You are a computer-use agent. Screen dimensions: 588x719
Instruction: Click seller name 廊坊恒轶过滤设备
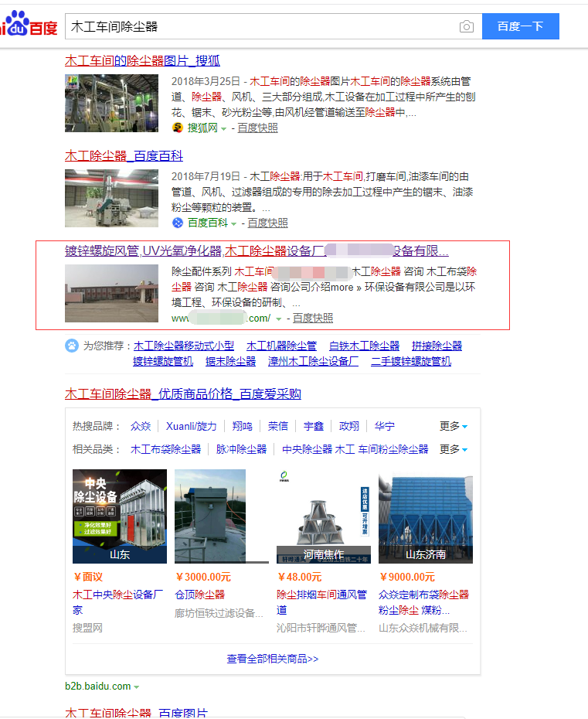pyautogui.click(x=219, y=613)
